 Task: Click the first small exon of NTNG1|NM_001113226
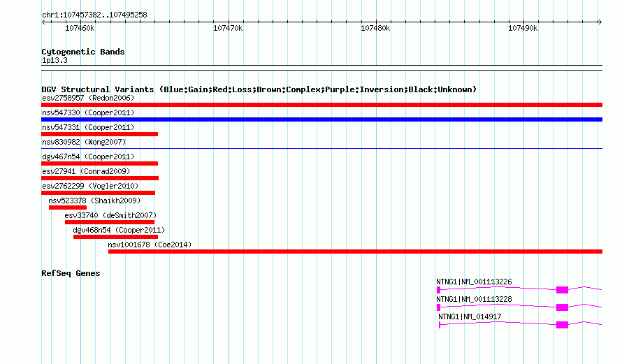(438, 290)
